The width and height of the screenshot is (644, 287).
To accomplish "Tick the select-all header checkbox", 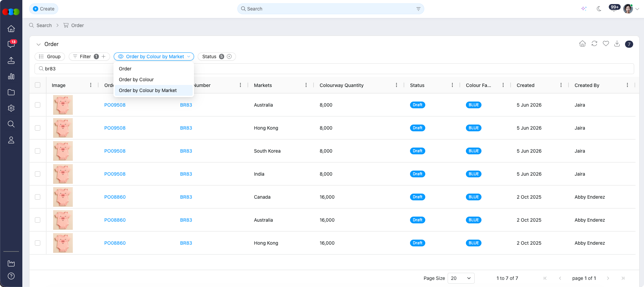I will pyautogui.click(x=38, y=85).
